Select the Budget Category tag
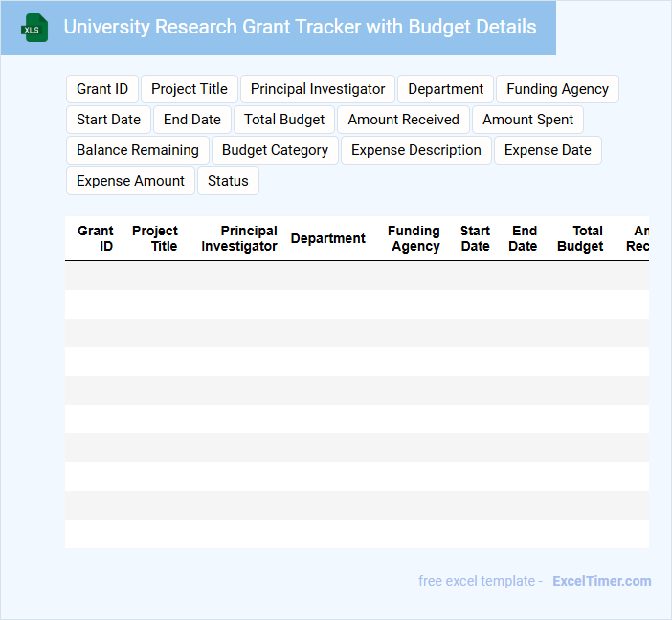 click(x=275, y=150)
